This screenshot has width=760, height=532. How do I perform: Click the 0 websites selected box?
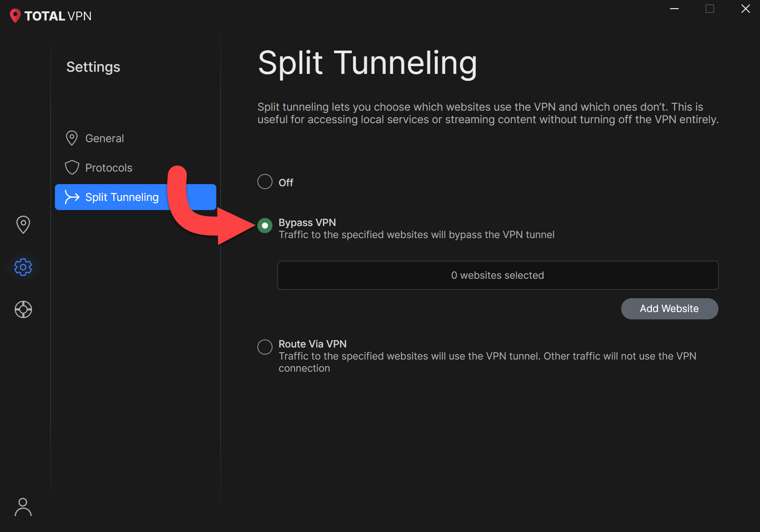click(498, 275)
